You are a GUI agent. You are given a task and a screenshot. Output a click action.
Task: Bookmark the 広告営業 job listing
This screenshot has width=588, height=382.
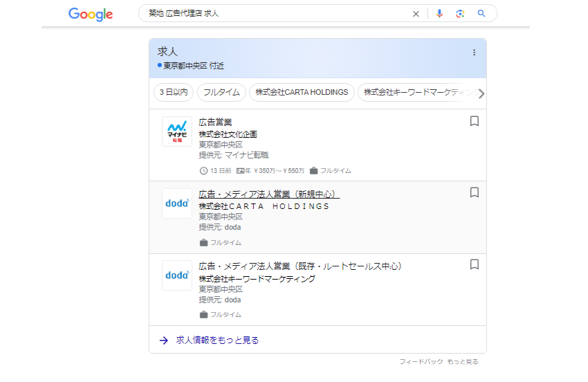pyautogui.click(x=475, y=121)
